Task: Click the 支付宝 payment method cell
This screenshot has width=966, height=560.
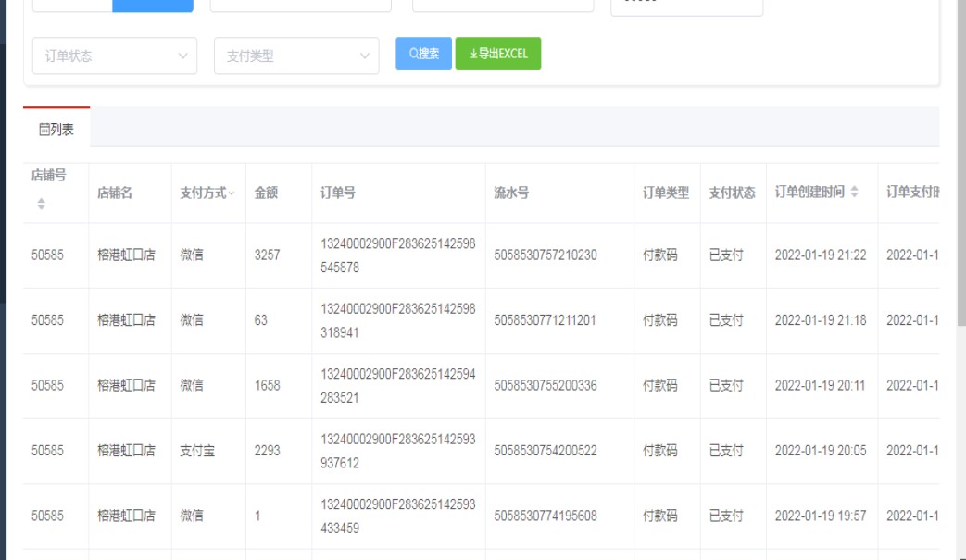Action: click(197, 451)
